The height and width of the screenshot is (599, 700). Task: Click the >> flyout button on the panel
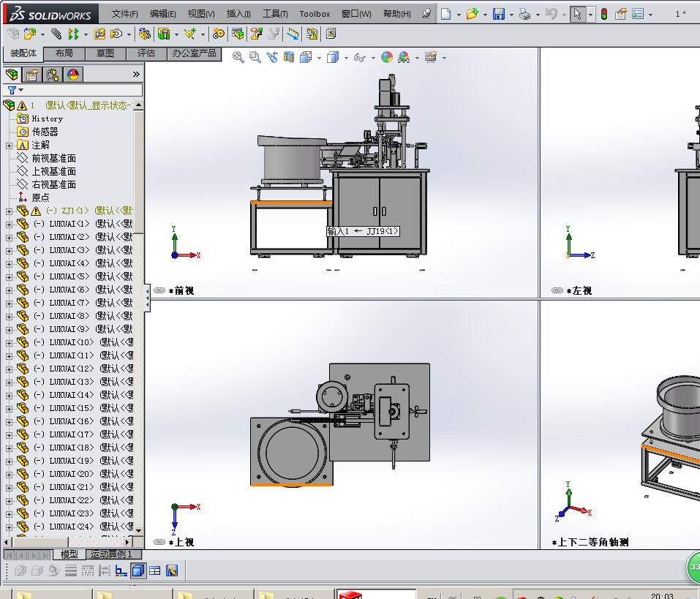pos(135,75)
